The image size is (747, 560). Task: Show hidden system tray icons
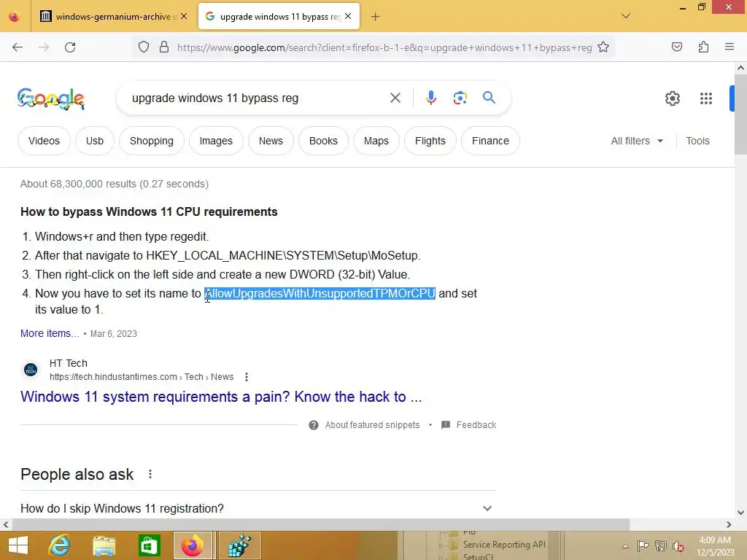625,546
